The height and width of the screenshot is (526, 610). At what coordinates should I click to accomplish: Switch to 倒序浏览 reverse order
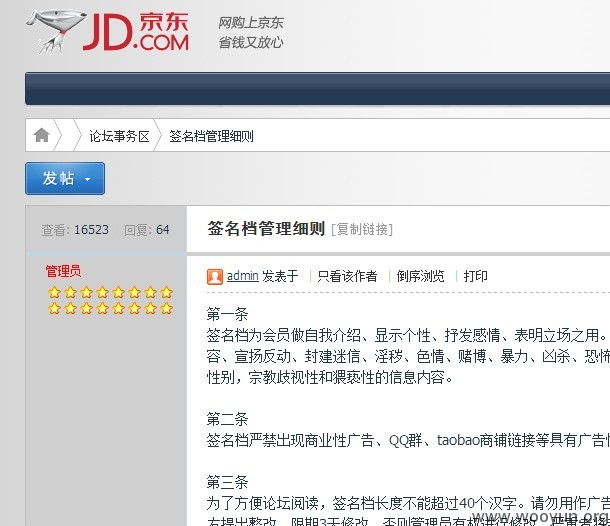click(x=420, y=276)
